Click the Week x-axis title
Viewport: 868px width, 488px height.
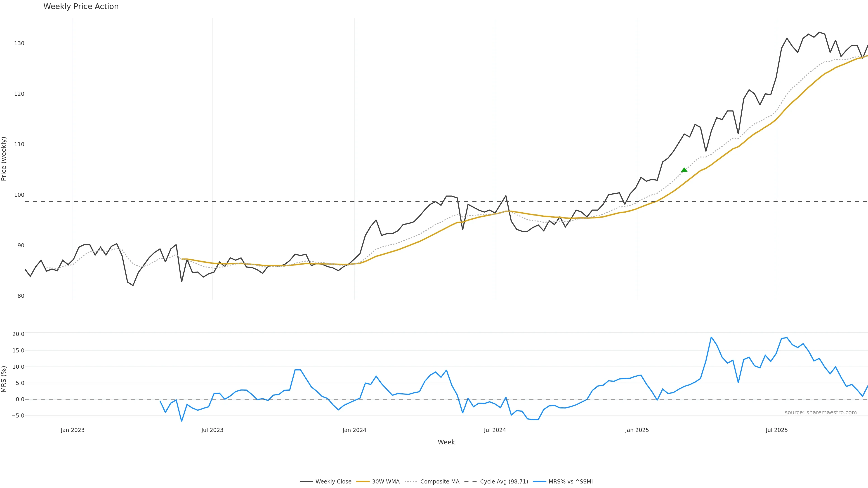[x=446, y=442]
